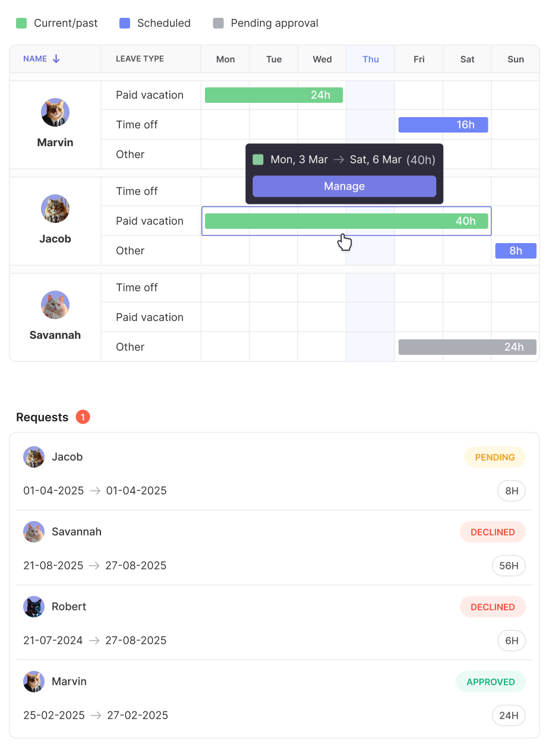
Task: Select Marvin's 16h scheduled time off bar
Action: pos(443,125)
